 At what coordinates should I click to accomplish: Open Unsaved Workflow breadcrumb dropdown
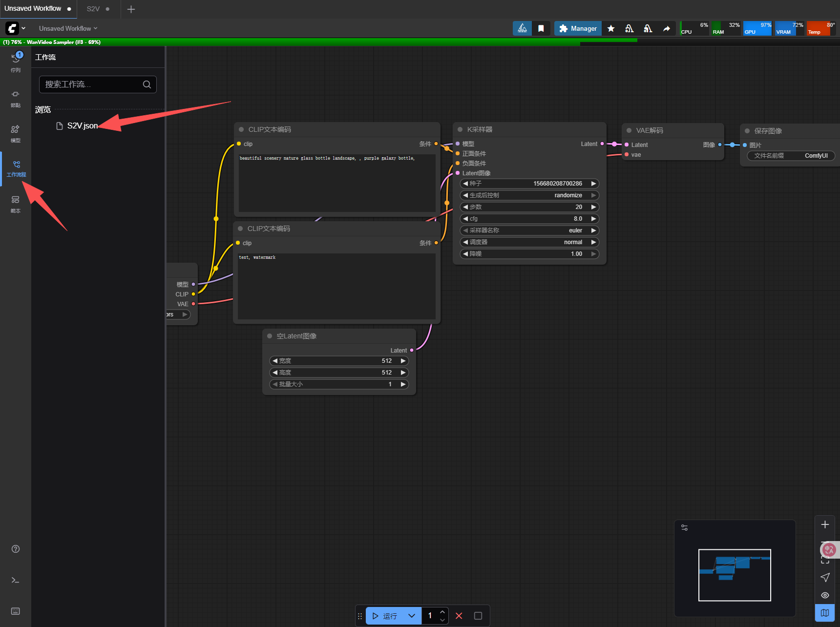click(x=68, y=28)
